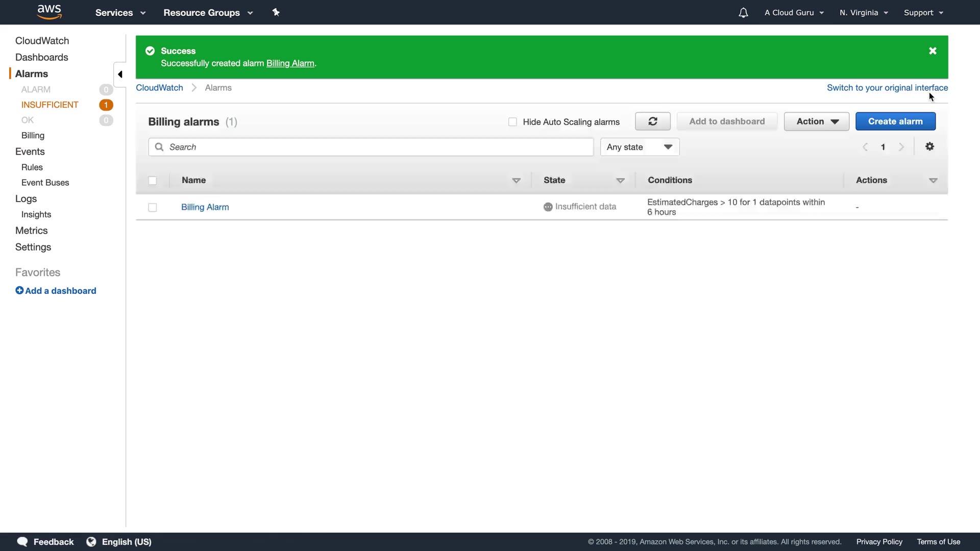Image resolution: width=980 pixels, height=551 pixels.
Task: Check the Billing Alarm row checkbox
Action: click(x=152, y=207)
